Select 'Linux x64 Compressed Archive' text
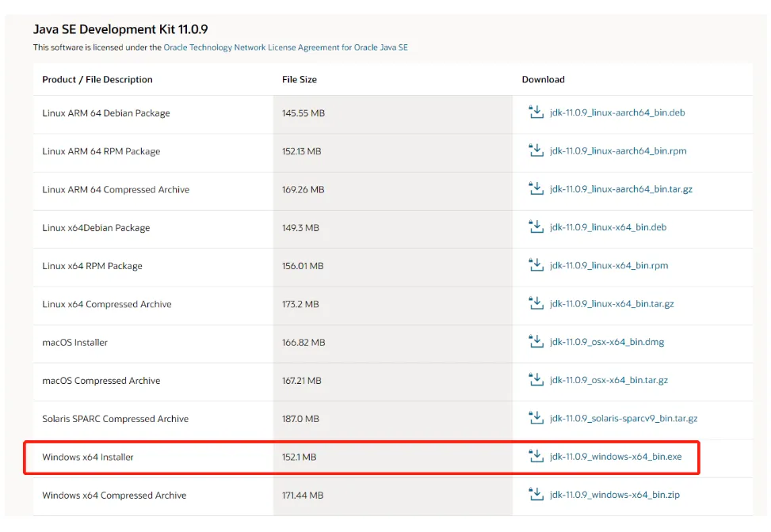771x532 pixels. [x=107, y=304]
